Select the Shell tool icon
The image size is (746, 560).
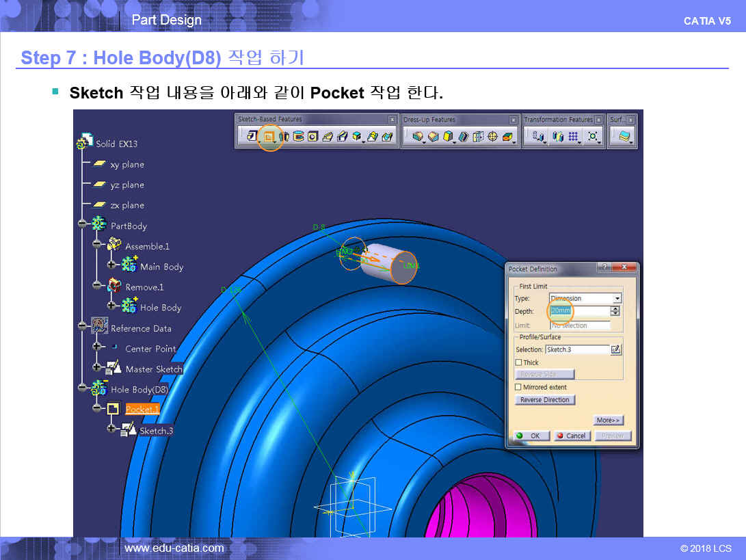point(464,137)
